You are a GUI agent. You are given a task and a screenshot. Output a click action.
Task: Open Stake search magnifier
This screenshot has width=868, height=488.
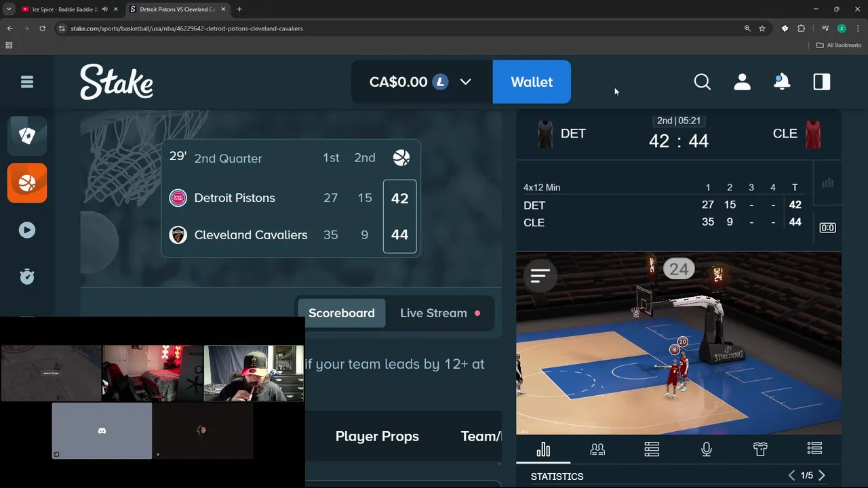coord(703,82)
